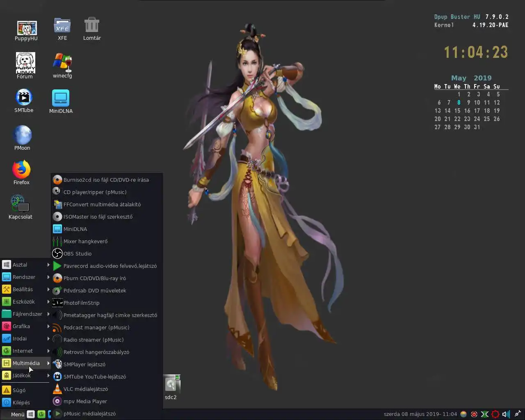
Task: Click the Menü button on the taskbar
Action: (18, 414)
